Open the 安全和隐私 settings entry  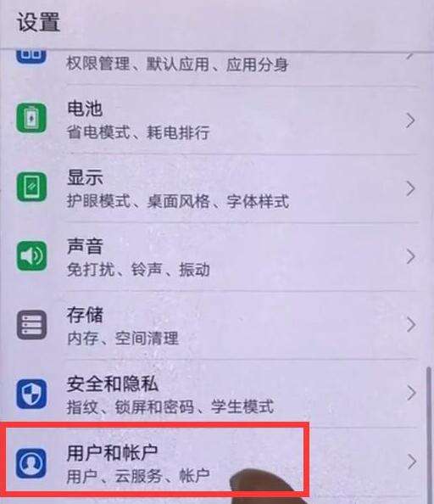tap(217, 394)
